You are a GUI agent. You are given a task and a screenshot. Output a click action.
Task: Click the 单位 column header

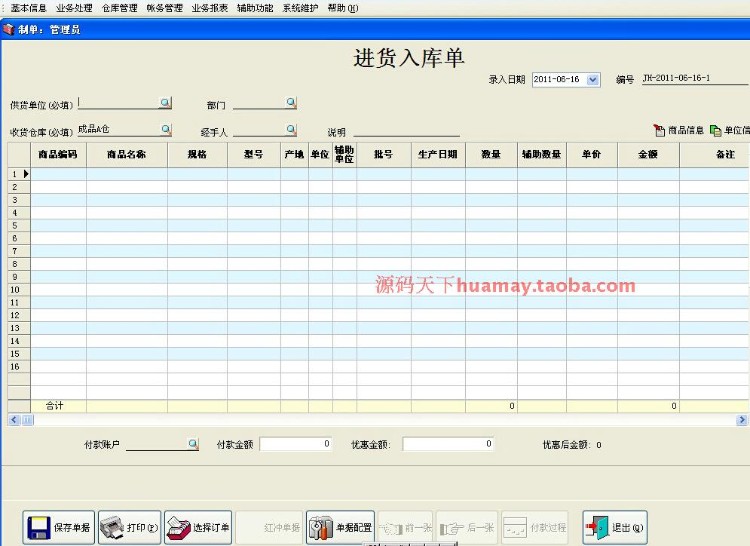point(320,154)
